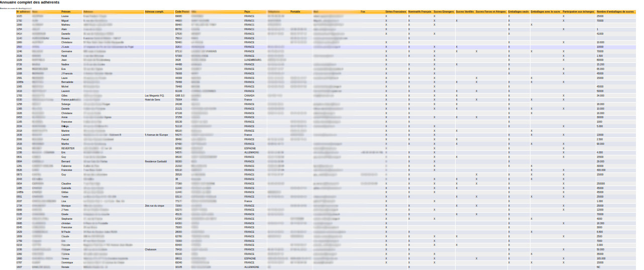The image size is (644, 270).
Task: Click 'Sucres Farces et Attrapes' header
Action: [490, 12]
